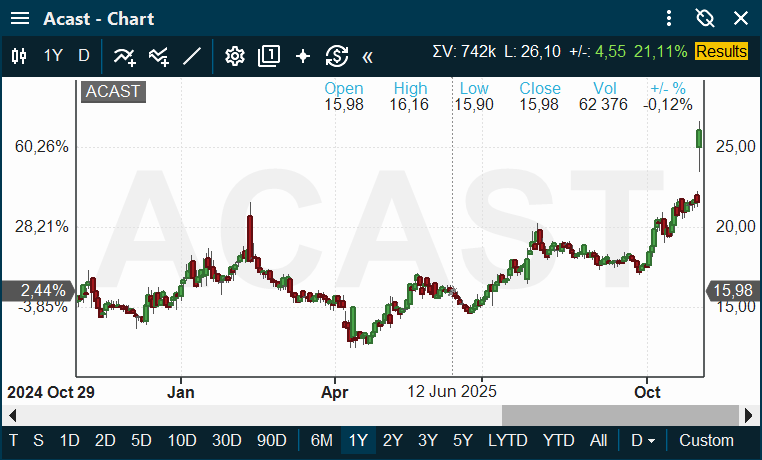Viewport: 762px width, 460px height.
Task: Switch to 10D period
Action: click(x=182, y=441)
